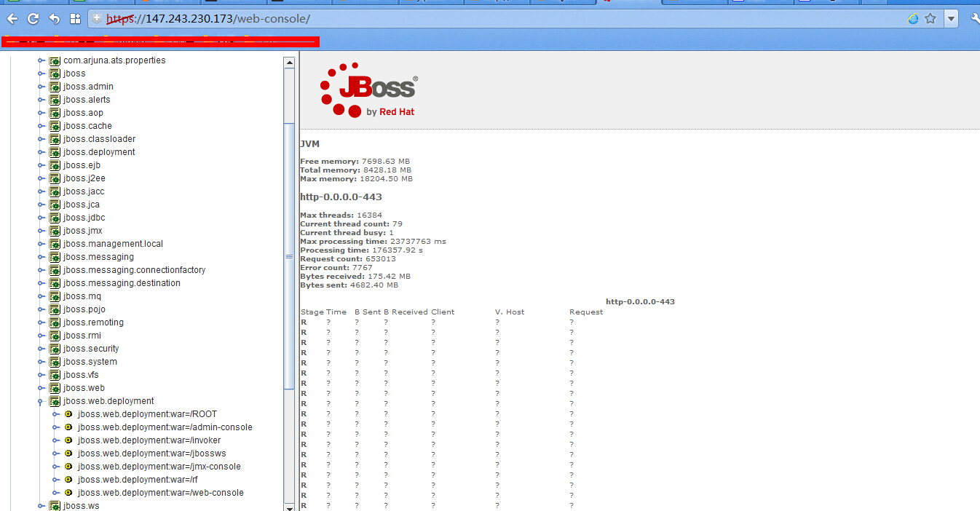Click the tree panel scroll up arrow

tap(289, 63)
